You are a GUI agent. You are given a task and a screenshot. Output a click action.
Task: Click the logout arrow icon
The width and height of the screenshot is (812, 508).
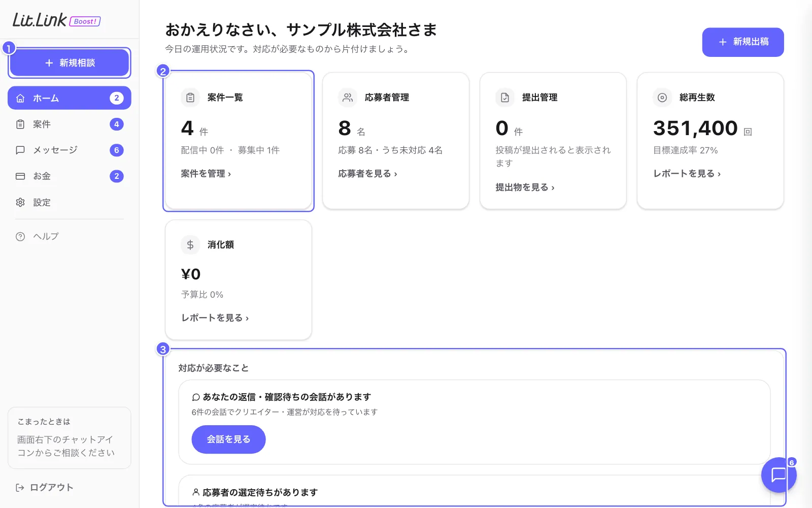(x=20, y=488)
